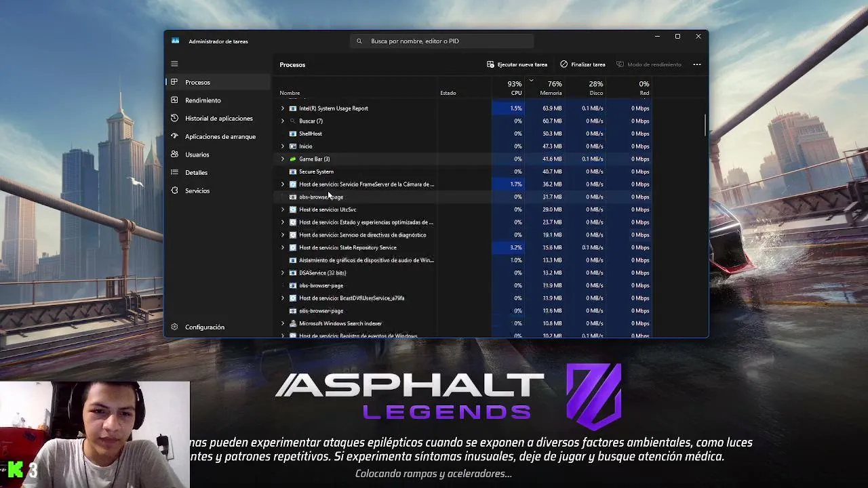Expand Host de servicio: UtcSvc
This screenshot has height=488, width=868.
tap(283, 209)
